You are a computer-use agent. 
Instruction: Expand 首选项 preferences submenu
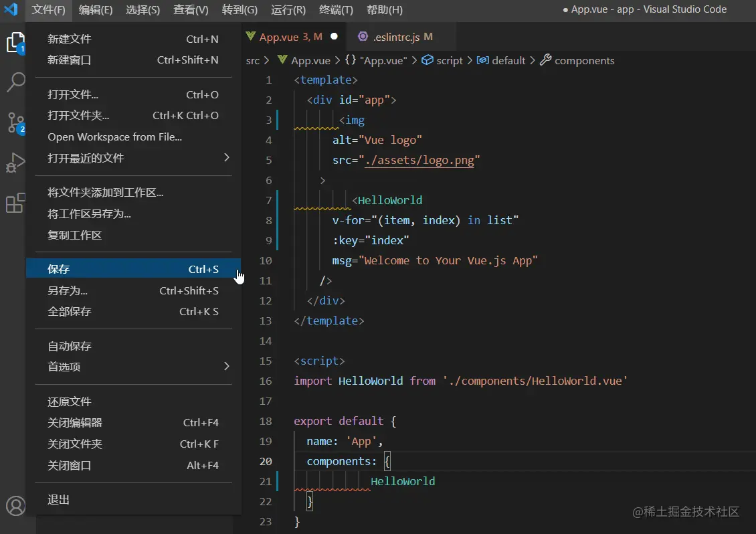(x=134, y=367)
